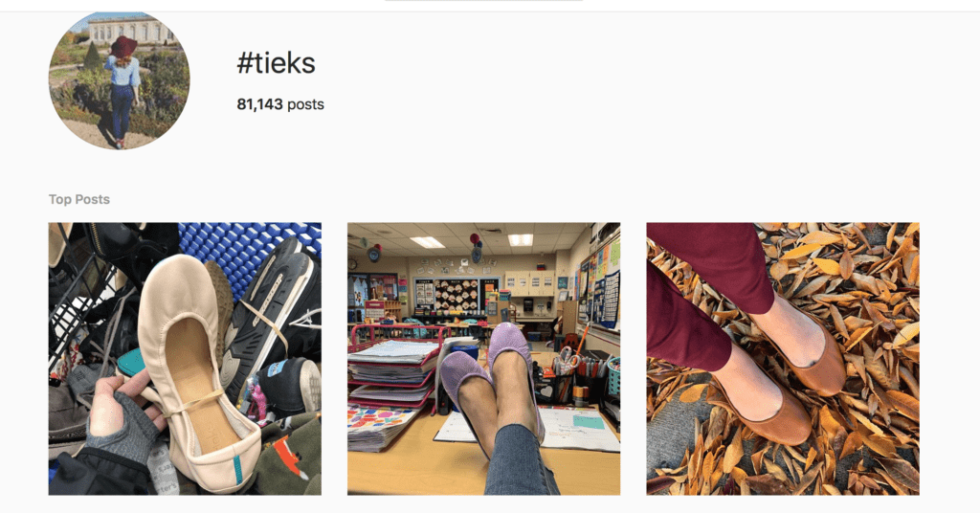The image size is (980, 513).
Task: Click the purple shoes on the desk
Action: pyautogui.click(x=491, y=381)
